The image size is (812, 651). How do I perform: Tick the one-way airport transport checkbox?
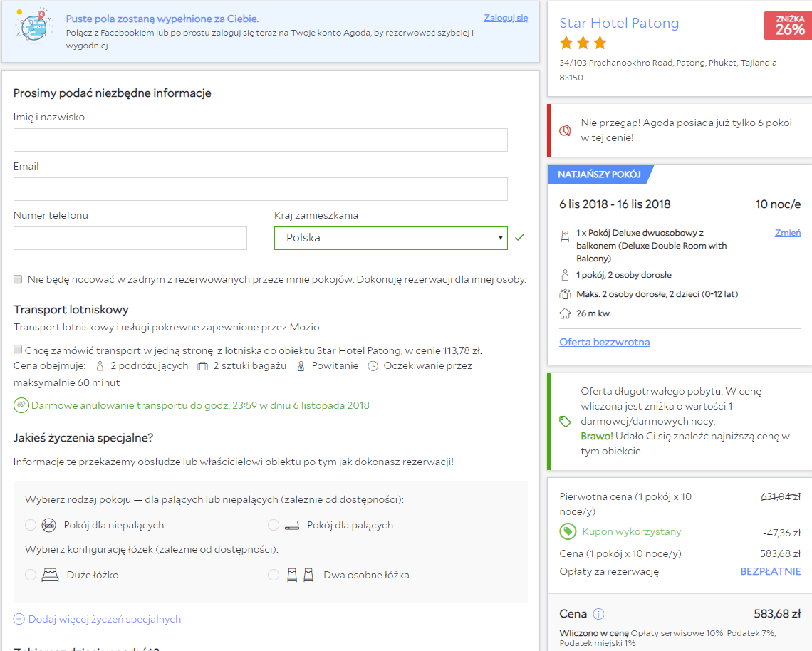click(18, 349)
